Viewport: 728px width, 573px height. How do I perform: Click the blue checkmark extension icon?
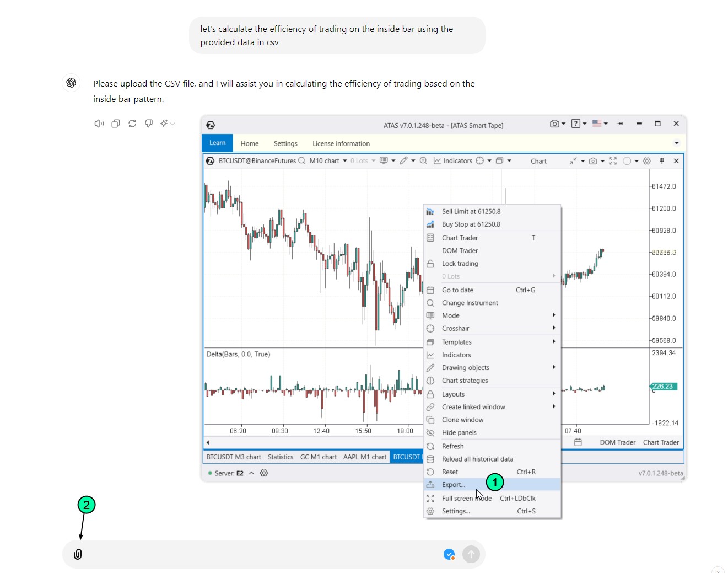[449, 554]
